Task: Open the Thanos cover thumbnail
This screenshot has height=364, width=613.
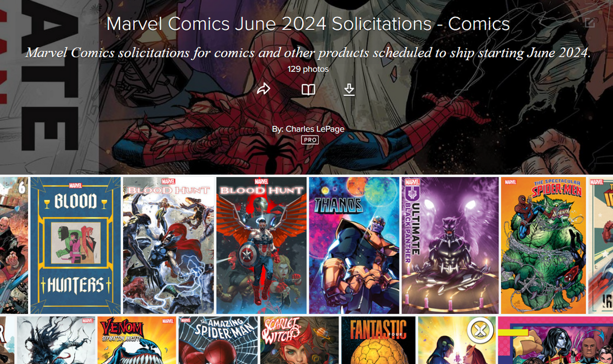Action: pos(354,245)
